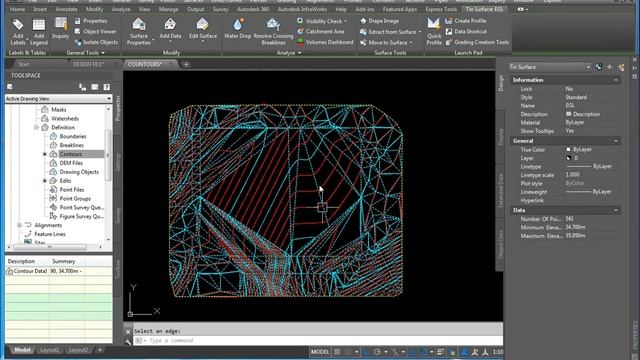This screenshot has height=360, width=640.
Task: Collapse the Information section in Properties
Action: pos(616,80)
